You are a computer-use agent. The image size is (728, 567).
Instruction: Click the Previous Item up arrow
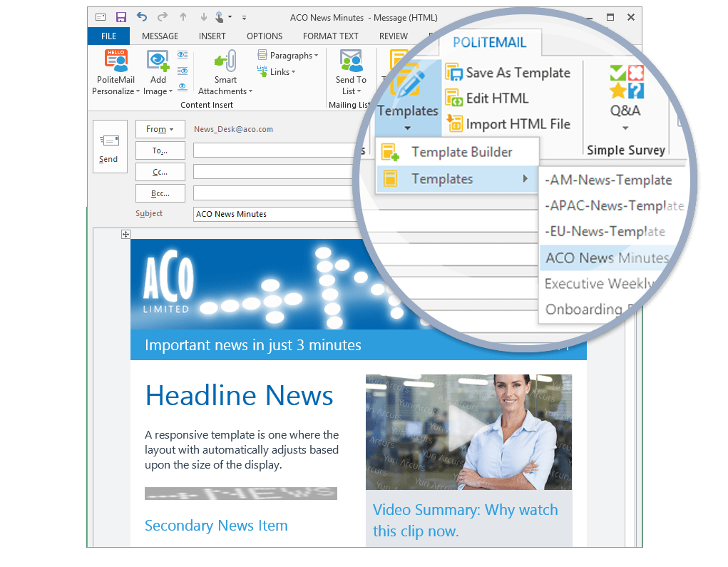pyautogui.click(x=183, y=17)
